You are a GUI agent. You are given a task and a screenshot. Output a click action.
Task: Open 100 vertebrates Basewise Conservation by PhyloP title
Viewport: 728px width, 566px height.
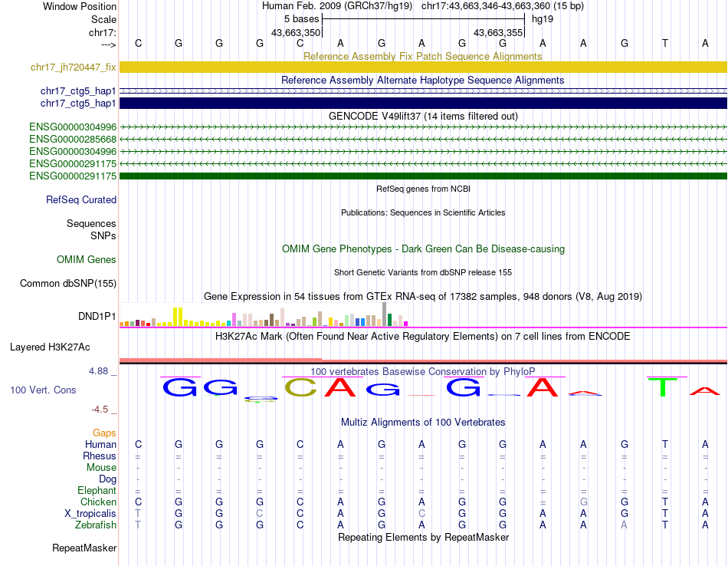(x=423, y=372)
